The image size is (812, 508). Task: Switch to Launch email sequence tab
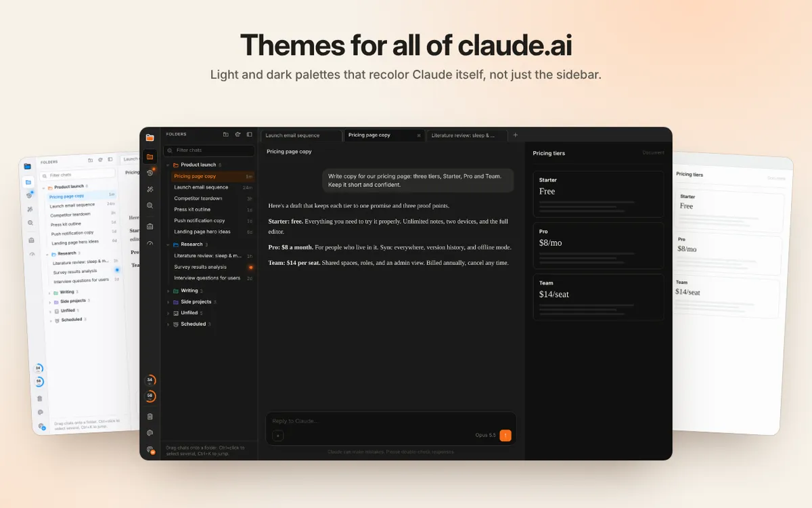pos(302,135)
